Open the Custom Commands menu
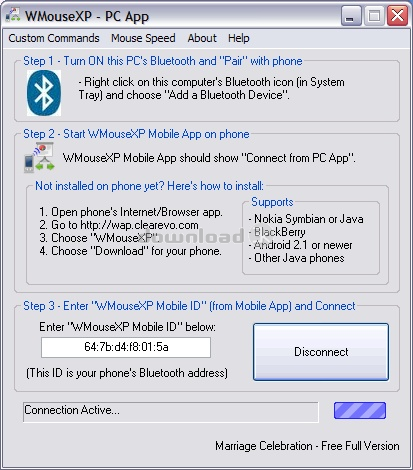Screen dimensions: 413x470 54,38
